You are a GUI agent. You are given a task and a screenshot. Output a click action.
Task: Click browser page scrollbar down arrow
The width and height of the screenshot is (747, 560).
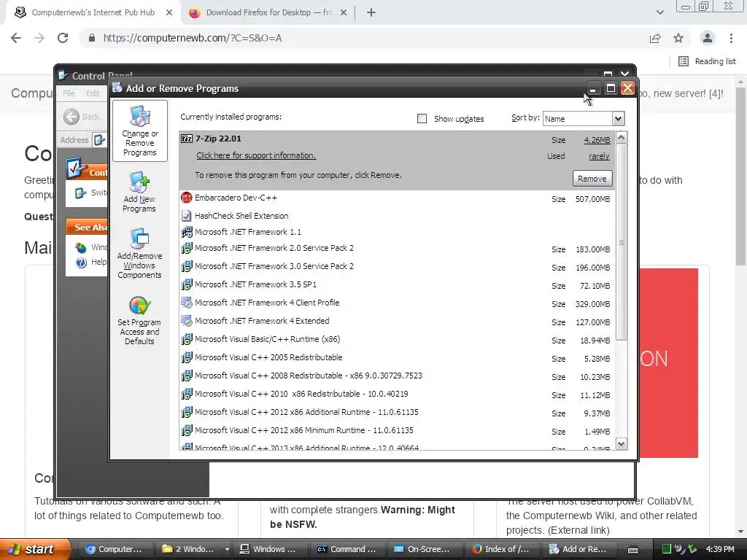741,532
